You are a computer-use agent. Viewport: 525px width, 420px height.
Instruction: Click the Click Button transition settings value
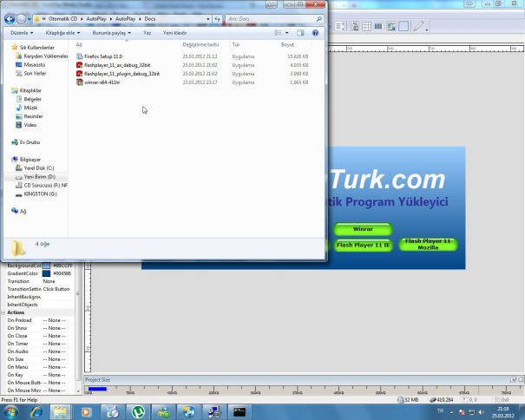pos(56,289)
